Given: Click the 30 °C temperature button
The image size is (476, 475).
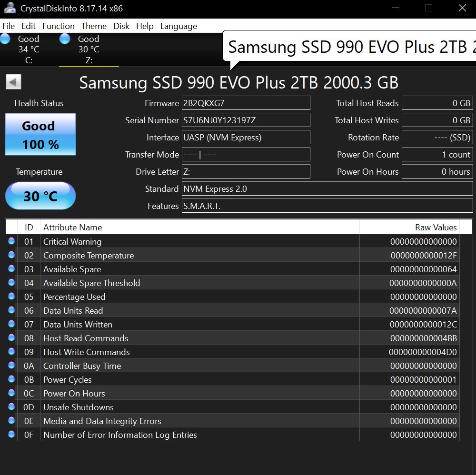Looking at the screenshot, I should pyautogui.click(x=40, y=196).
